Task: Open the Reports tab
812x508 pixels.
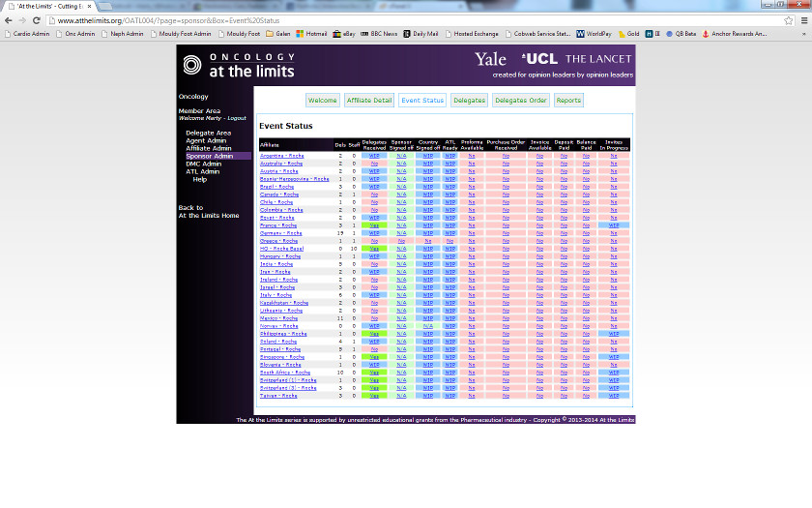Action: (568, 100)
